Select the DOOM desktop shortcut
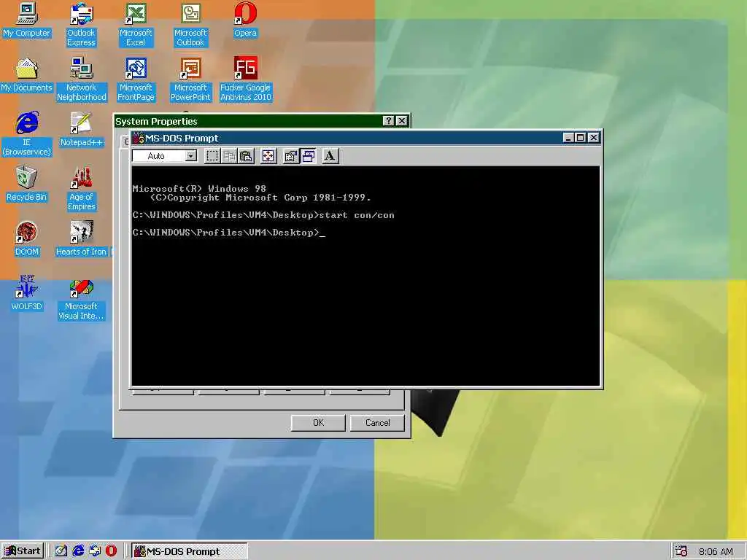This screenshot has width=747, height=560. click(27, 239)
